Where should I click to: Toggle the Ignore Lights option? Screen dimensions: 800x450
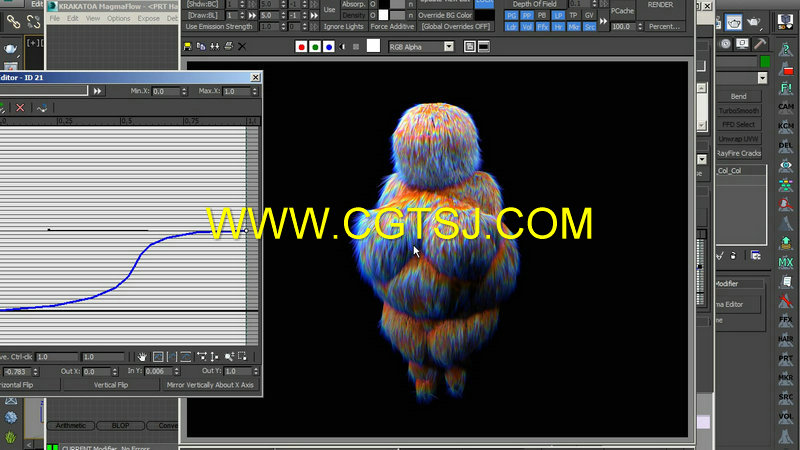pyautogui.click(x=343, y=27)
